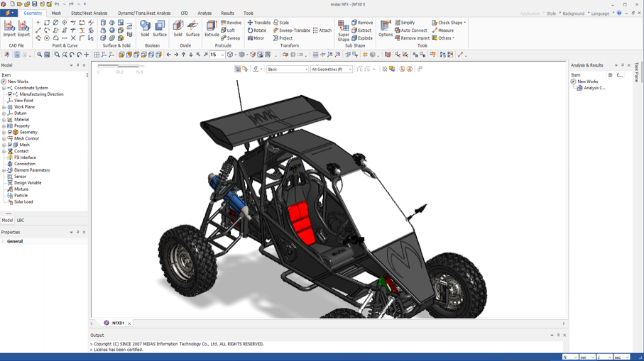
Task: Click the Task Pane side tab
Action: click(x=637, y=72)
